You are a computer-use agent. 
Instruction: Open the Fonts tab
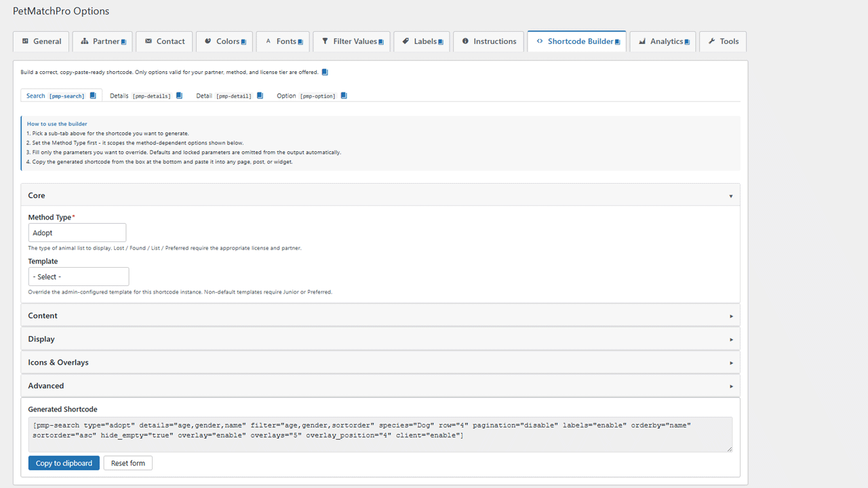(283, 41)
